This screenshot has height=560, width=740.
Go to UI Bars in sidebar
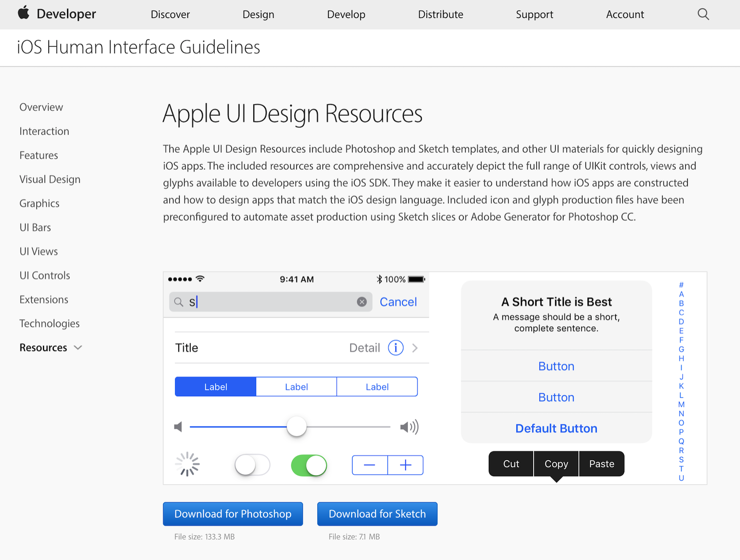tap(35, 227)
